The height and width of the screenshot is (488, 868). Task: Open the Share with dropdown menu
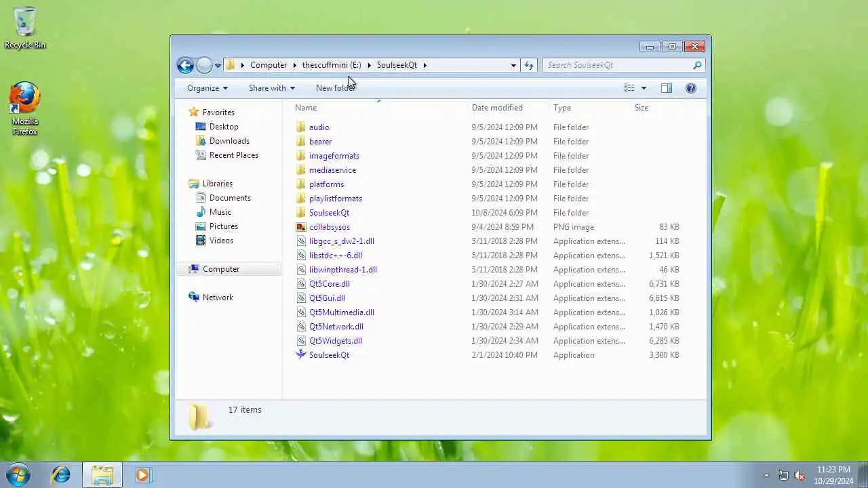coord(271,88)
